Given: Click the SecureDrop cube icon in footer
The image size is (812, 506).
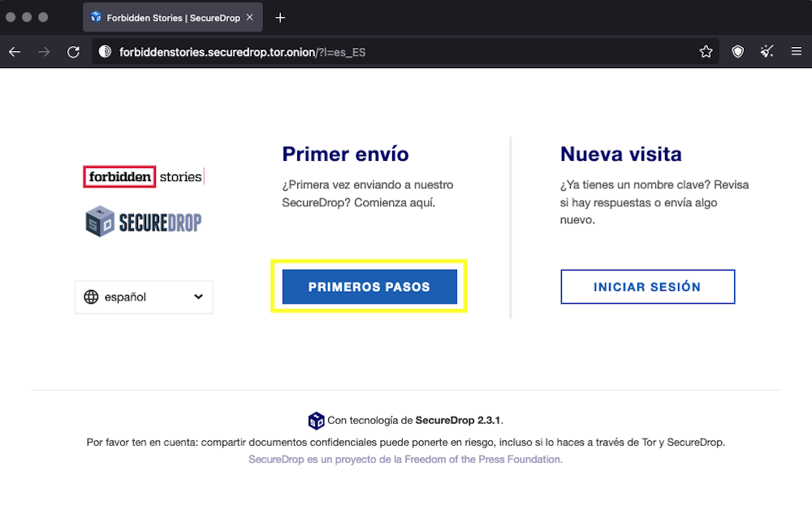Looking at the screenshot, I should point(316,421).
